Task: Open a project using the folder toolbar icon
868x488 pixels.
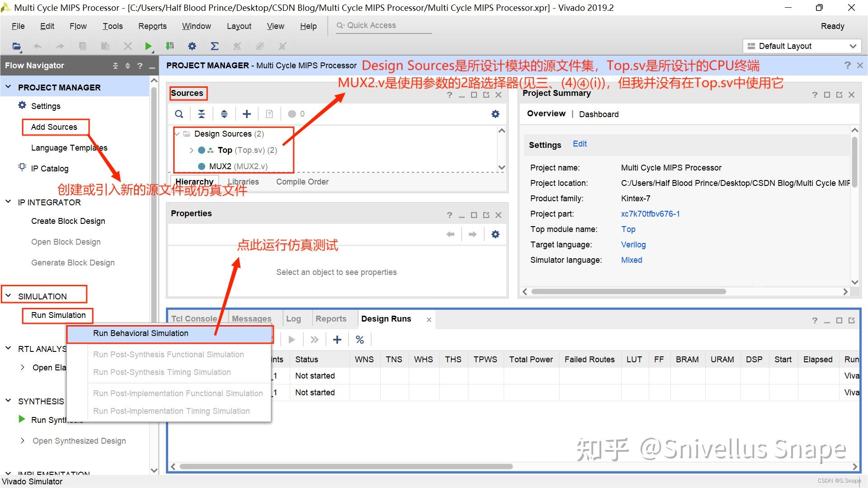Action: pos(16,46)
